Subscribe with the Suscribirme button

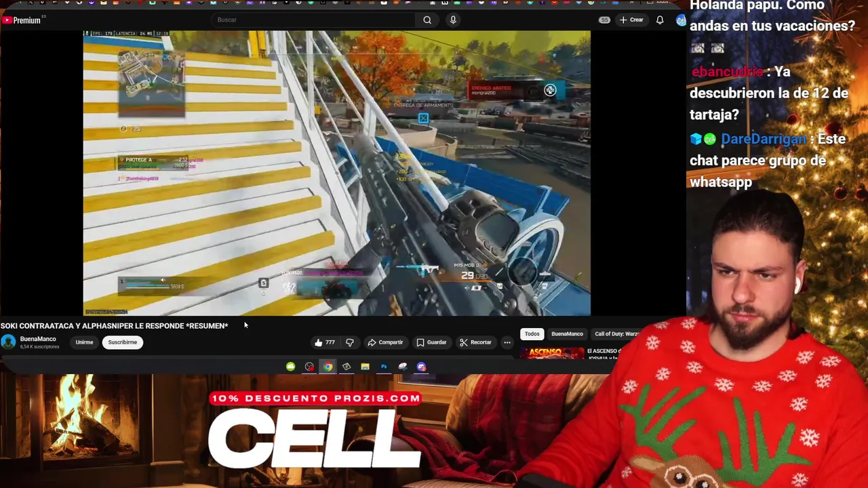point(123,342)
